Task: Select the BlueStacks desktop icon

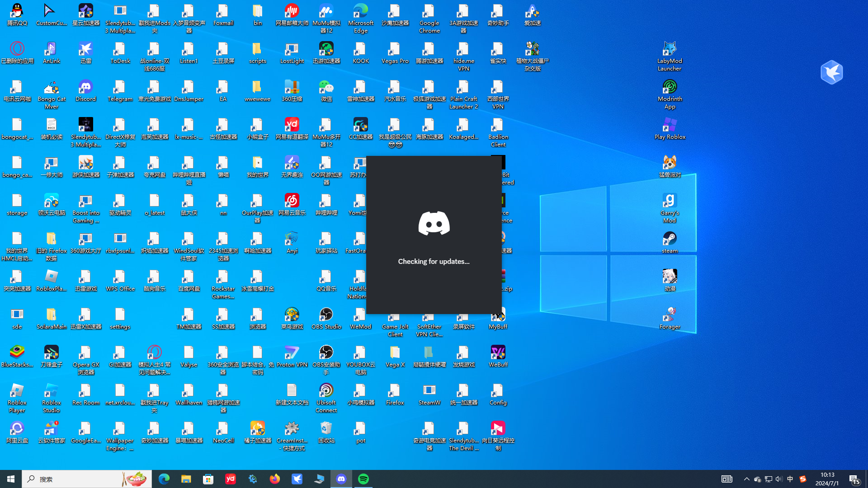Action: click(x=17, y=356)
